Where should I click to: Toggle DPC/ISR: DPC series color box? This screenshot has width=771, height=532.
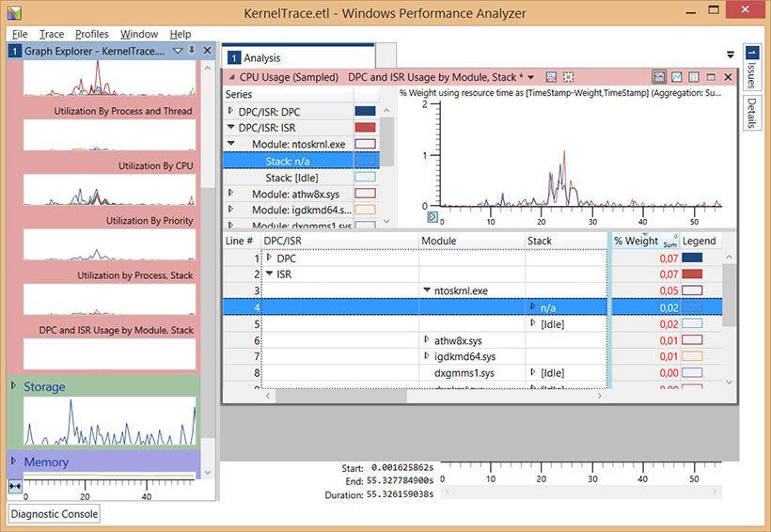pyautogui.click(x=365, y=111)
